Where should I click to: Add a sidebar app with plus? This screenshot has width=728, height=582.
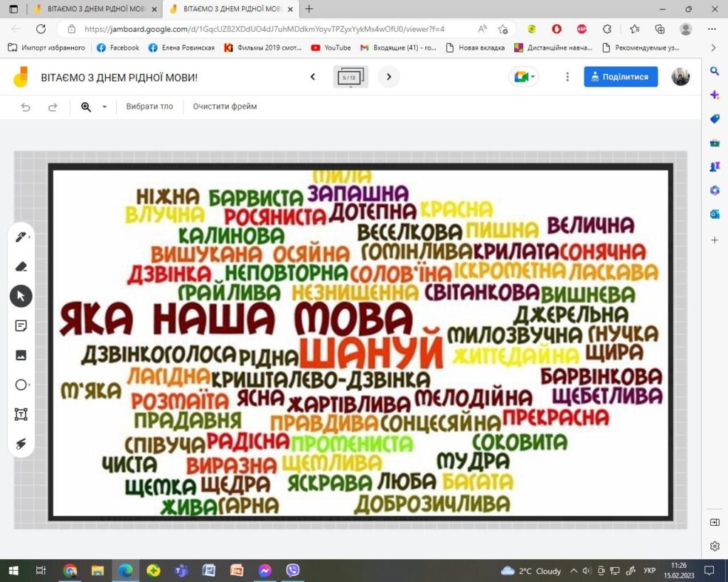(x=714, y=240)
